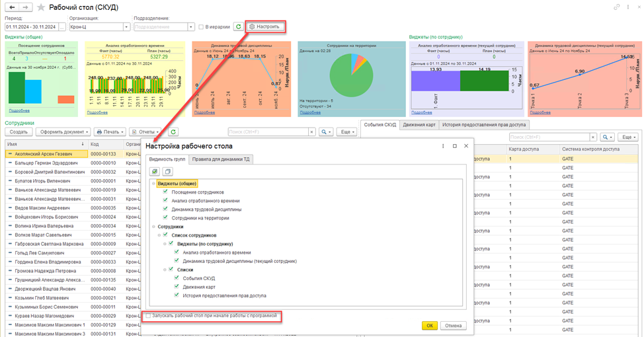Open the Движения карт tab
The width and height of the screenshot is (644, 337).
419,124
